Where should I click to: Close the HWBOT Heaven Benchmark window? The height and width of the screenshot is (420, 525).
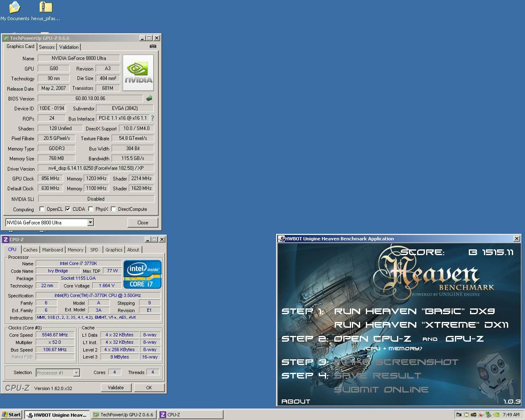point(517,238)
